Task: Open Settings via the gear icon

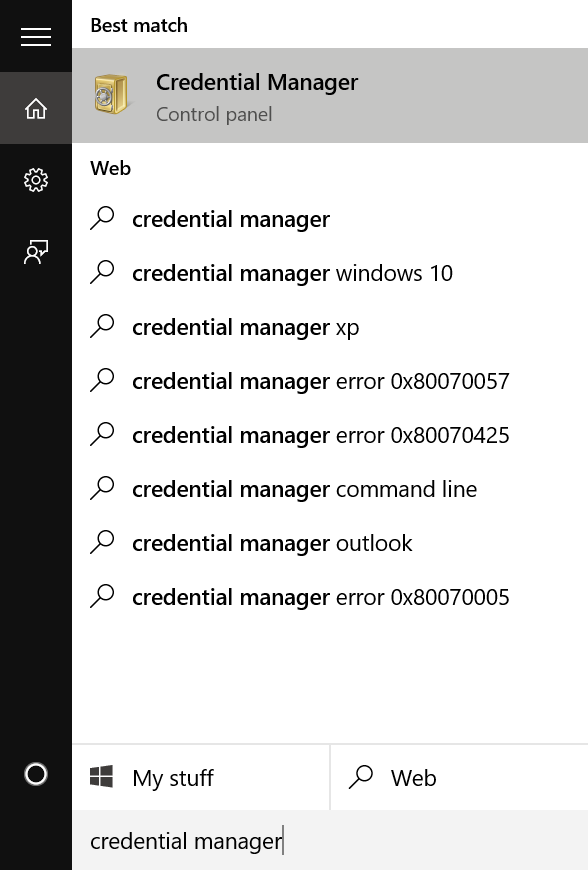Action: pos(36,180)
